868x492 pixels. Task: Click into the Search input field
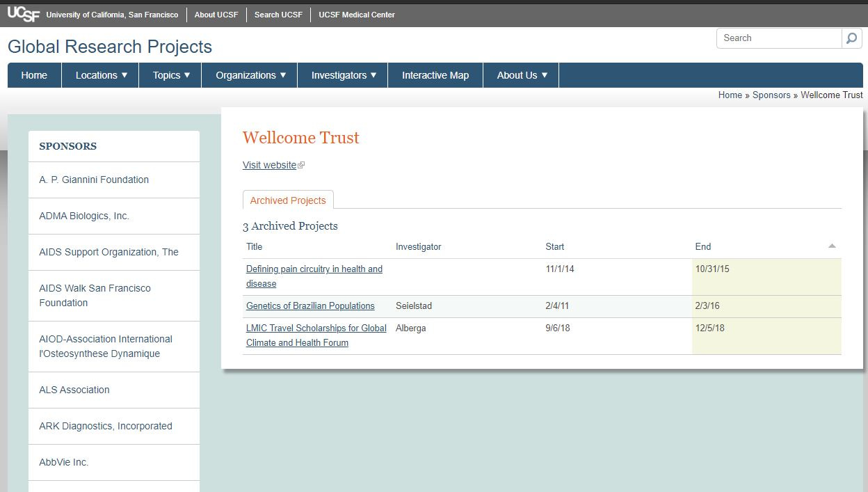click(x=779, y=38)
